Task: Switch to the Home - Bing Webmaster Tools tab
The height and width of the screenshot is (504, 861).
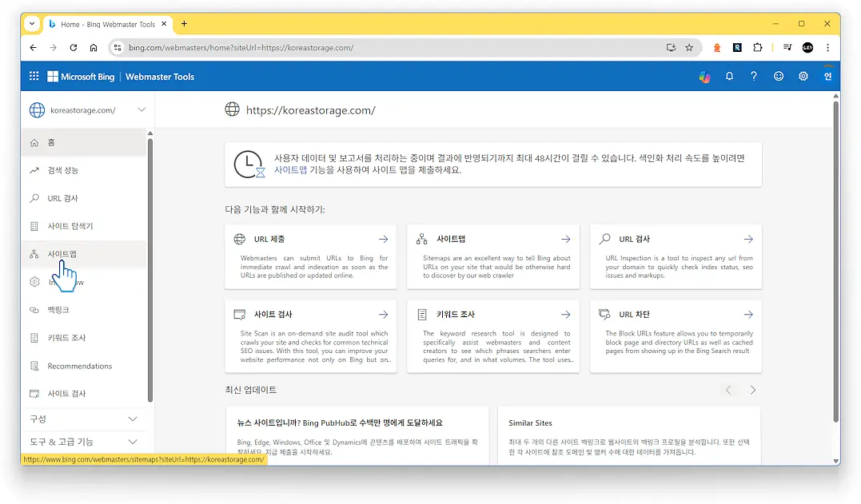Action: point(104,24)
